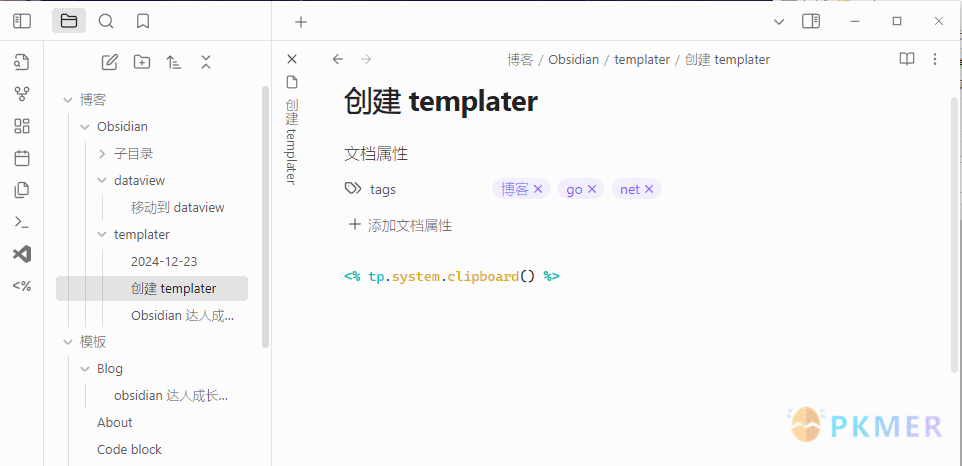Create a new note icon
Viewport: 962px width, 466px height.
pyautogui.click(x=109, y=62)
